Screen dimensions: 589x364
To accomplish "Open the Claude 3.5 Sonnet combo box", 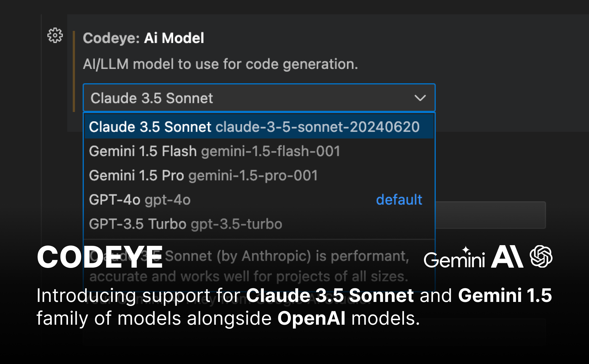I will [250, 98].
